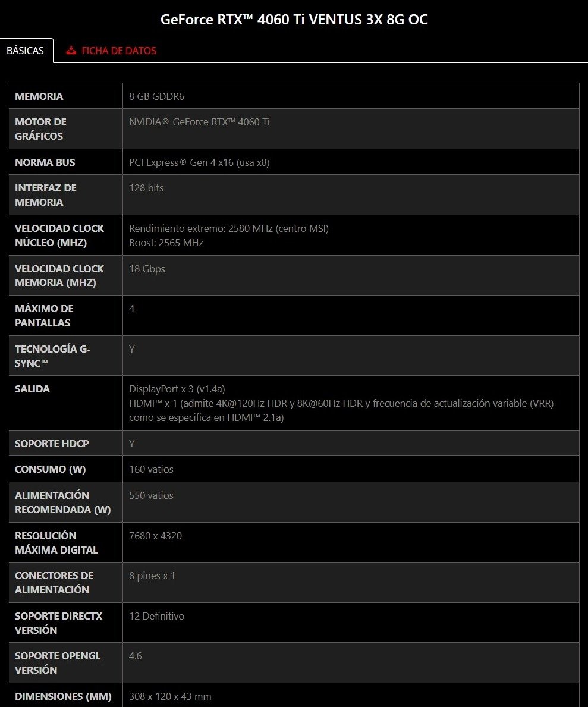Click the 7680 x 4320 resolution value
588x707 pixels.
pyautogui.click(x=155, y=536)
